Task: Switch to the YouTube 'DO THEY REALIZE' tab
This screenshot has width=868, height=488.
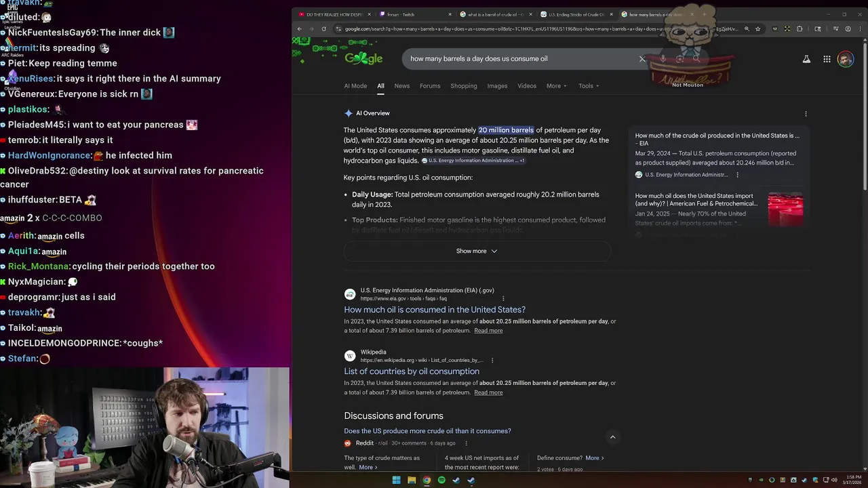Action: click(334, 14)
